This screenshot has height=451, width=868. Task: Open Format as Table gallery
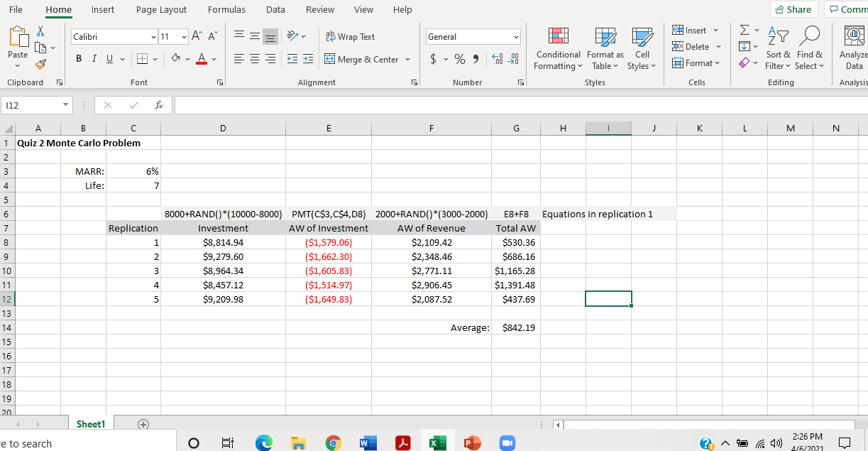605,48
